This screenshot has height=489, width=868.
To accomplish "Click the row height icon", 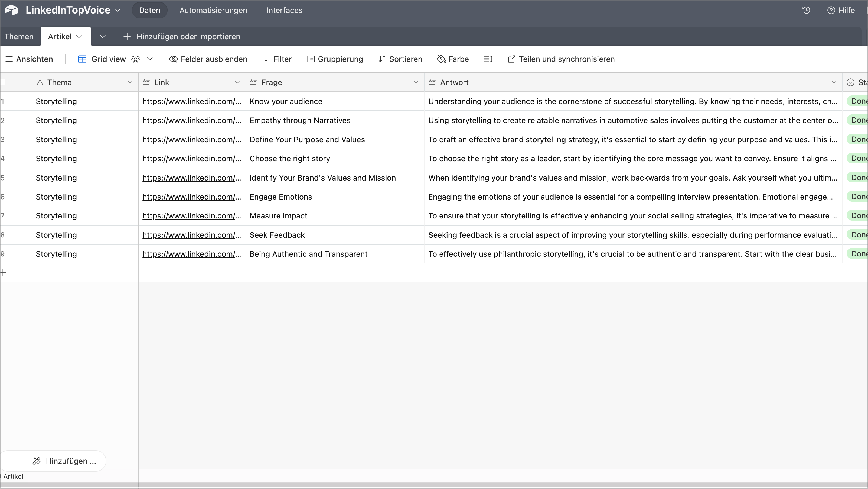I will 488,59.
